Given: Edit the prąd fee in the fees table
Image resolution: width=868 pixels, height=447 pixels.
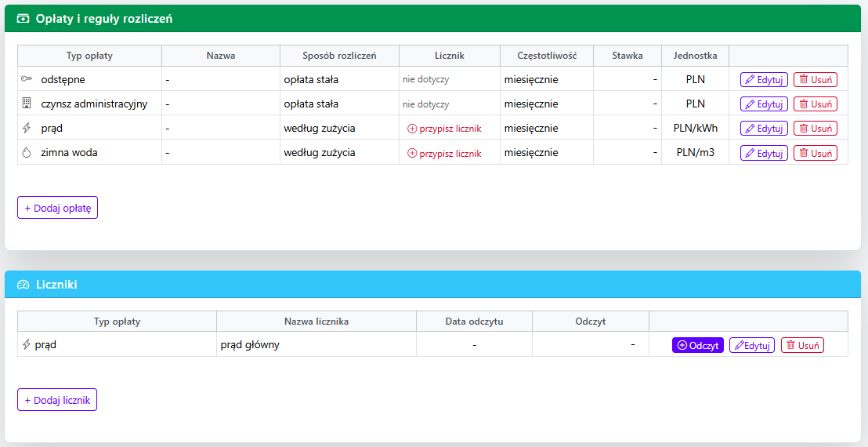Looking at the screenshot, I should (764, 128).
